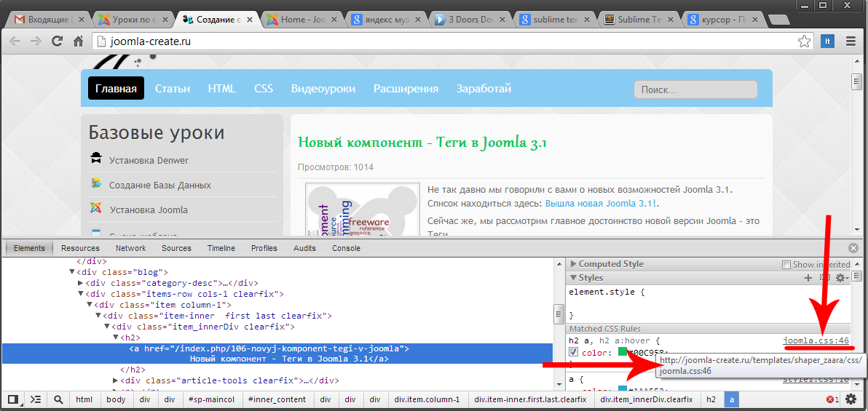Open the joomla.css:46 source link
The width and height of the screenshot is (868, 411).
[816, 340]
